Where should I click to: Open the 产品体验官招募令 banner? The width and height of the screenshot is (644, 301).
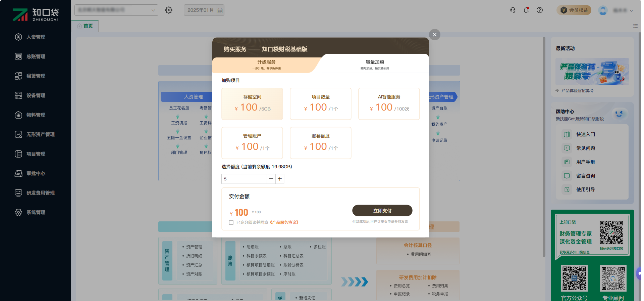(592, 72)
